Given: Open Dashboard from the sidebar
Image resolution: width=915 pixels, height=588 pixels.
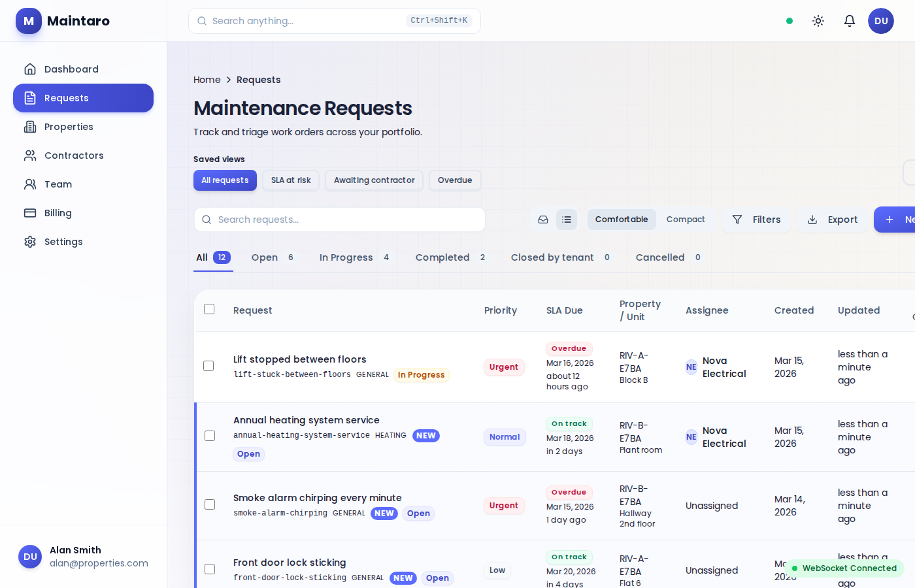Looking at the screenshot, I should (x=71, y=69).
